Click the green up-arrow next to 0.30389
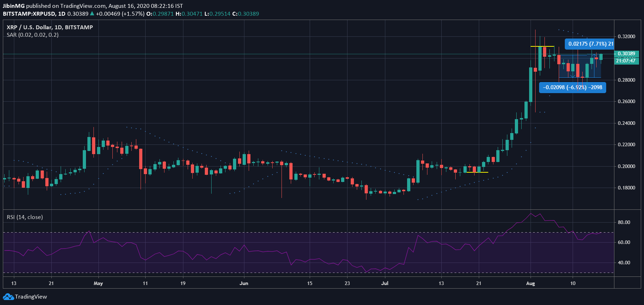Image resolution: width=644 pixels, height=305 pixels. point(92,14)
